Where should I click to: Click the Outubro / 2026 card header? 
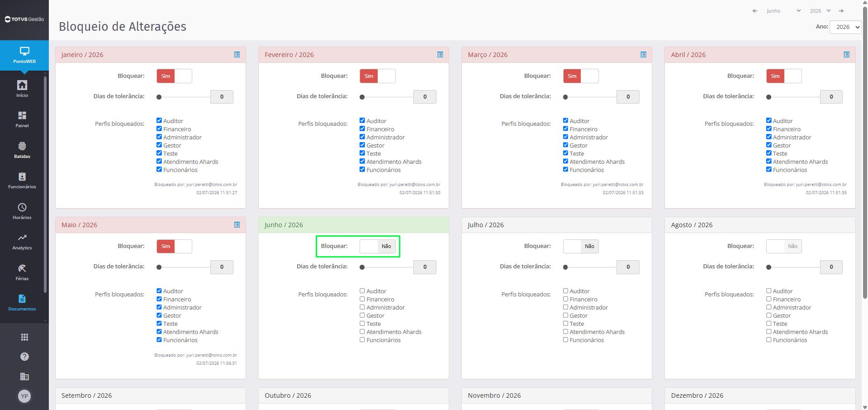click(x=354, y=396)
